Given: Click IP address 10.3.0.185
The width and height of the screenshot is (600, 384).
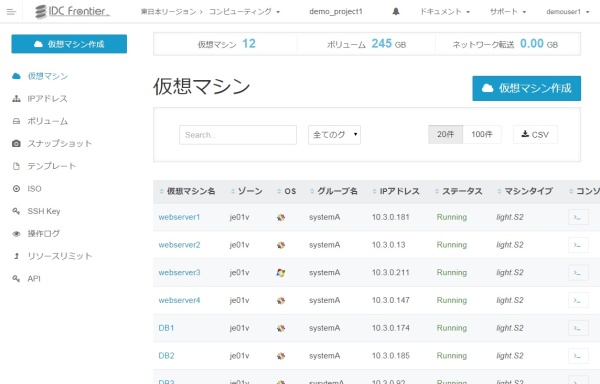Looking at the screenshot, I should (390, 356).
